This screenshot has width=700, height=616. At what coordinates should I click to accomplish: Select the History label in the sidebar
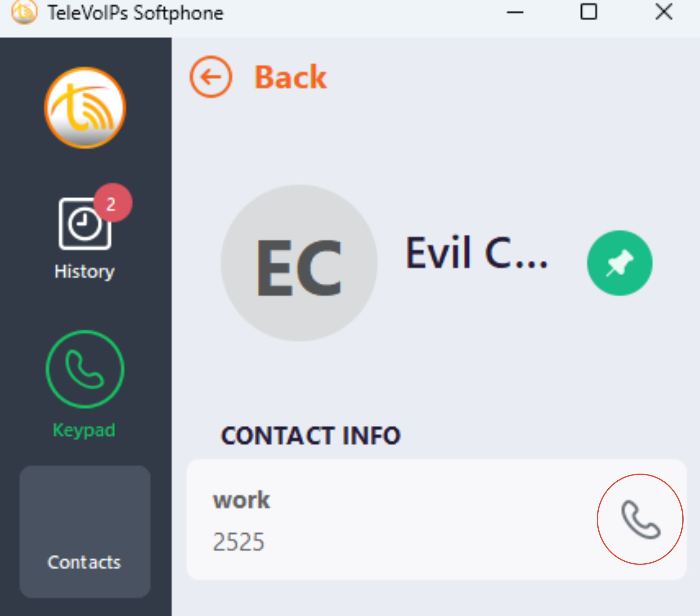point(84,272)
